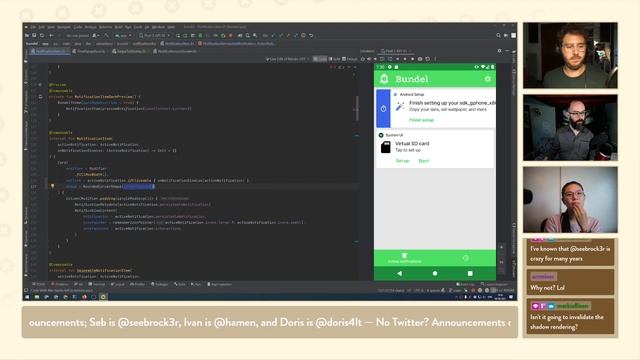640x360 pixels.
Task: Click the editor vertical scrollbar thumb
Action: [357, 109]
